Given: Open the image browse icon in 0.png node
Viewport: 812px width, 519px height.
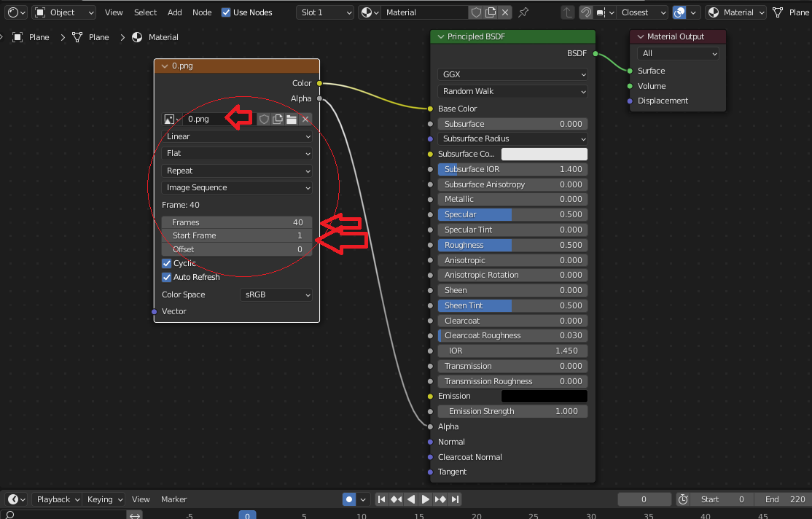Looking at the screenshot, I should (171, 119).
